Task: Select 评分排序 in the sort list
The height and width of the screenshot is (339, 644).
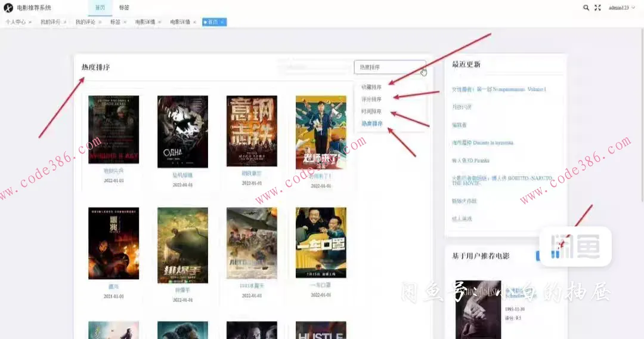Action: tap(371, 99)
